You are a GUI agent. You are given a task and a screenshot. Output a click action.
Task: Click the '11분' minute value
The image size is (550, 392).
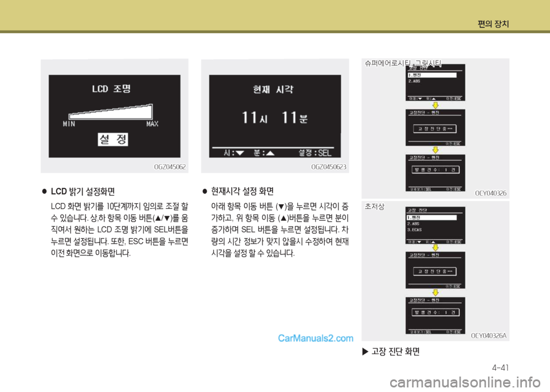[294, 117]
